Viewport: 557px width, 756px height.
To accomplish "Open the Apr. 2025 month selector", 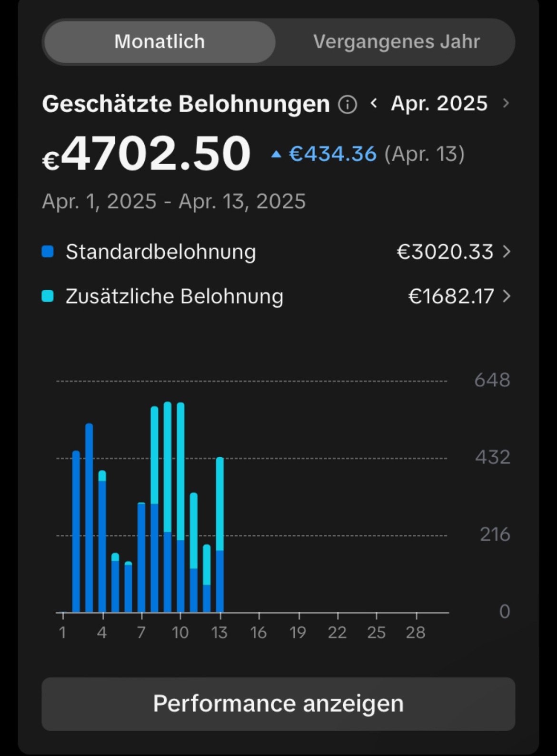I will (x=439, y=103).
